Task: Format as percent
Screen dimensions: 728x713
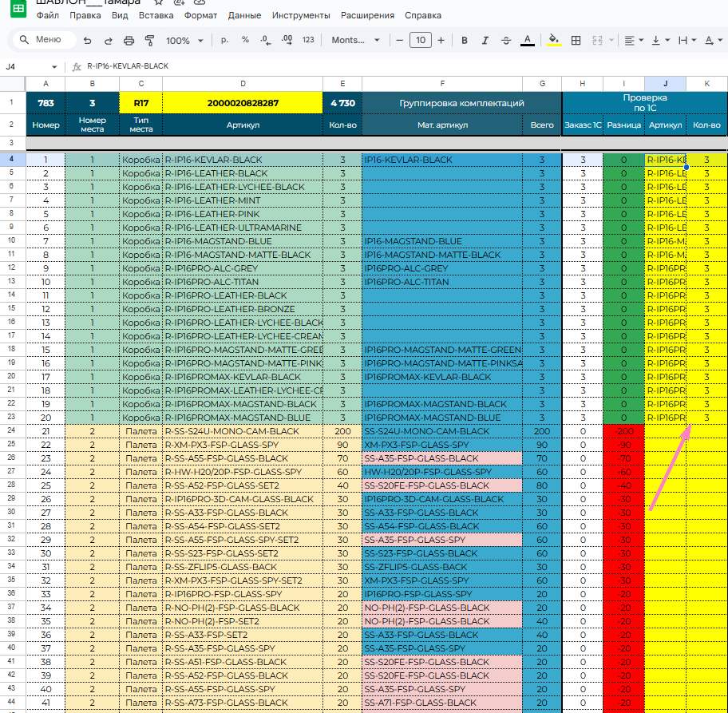Action: (x=245, y=40)
